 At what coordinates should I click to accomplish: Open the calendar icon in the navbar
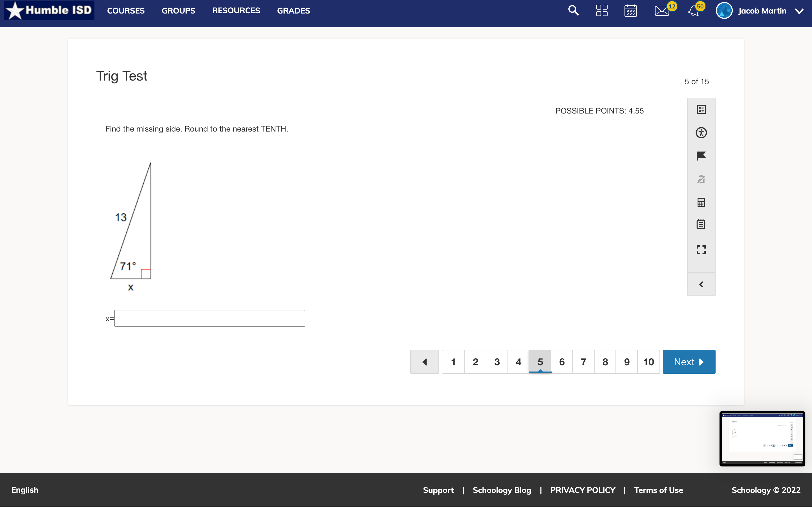click(631, 10)
